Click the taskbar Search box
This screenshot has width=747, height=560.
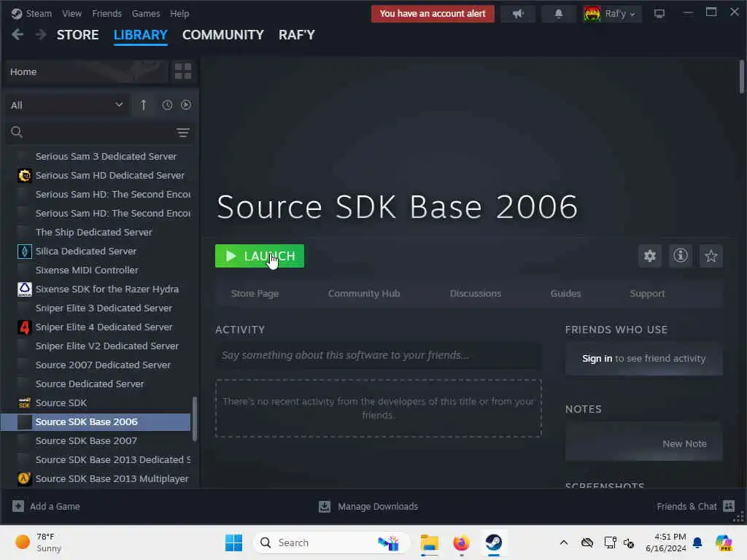332,542
